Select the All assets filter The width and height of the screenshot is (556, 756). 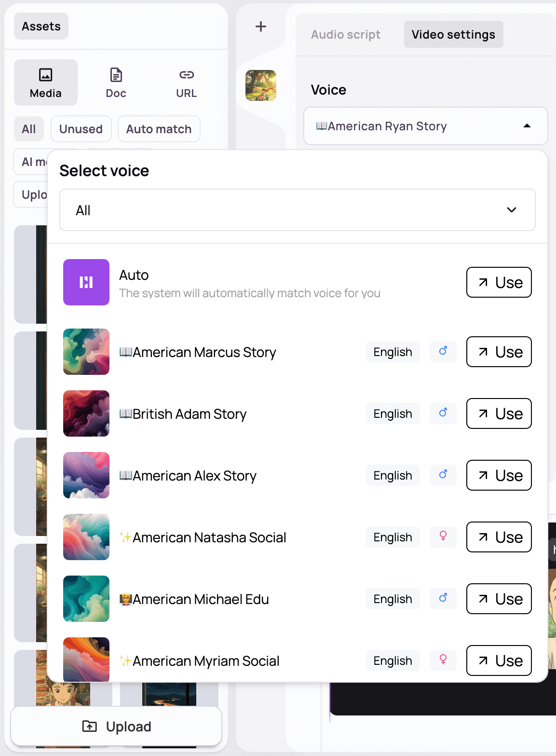point(29,129)
